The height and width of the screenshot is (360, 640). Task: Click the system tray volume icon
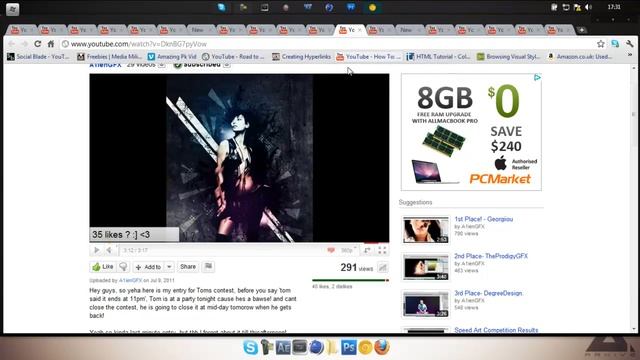(x=588, y=7)
